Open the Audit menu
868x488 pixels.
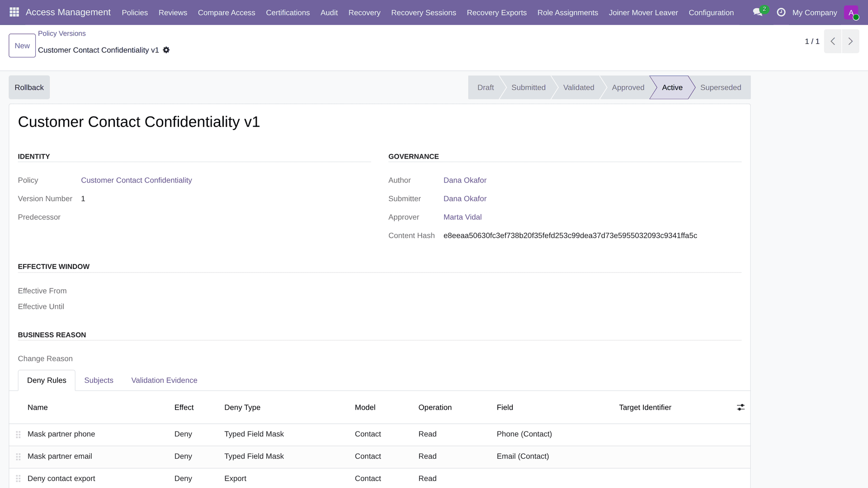329,13
